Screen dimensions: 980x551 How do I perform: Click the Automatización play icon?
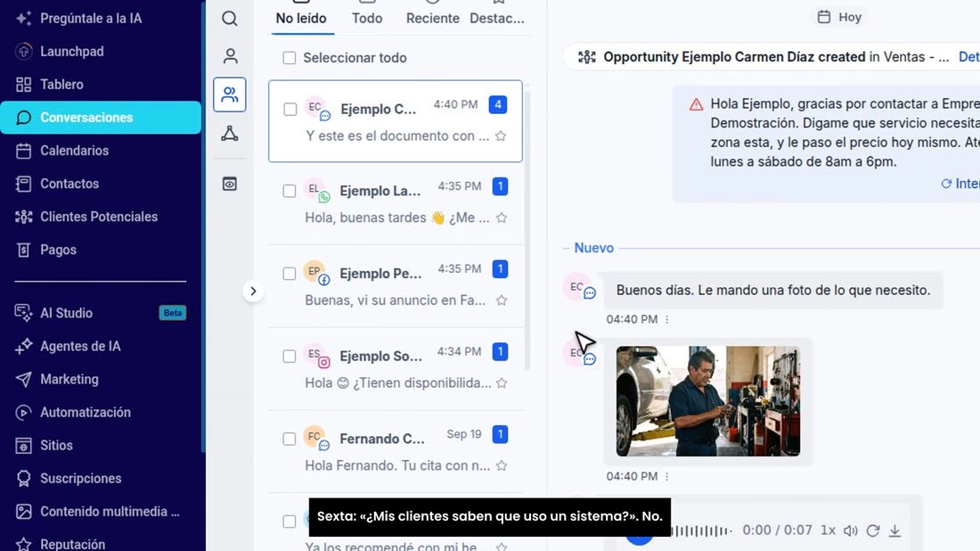coord(24,412)
